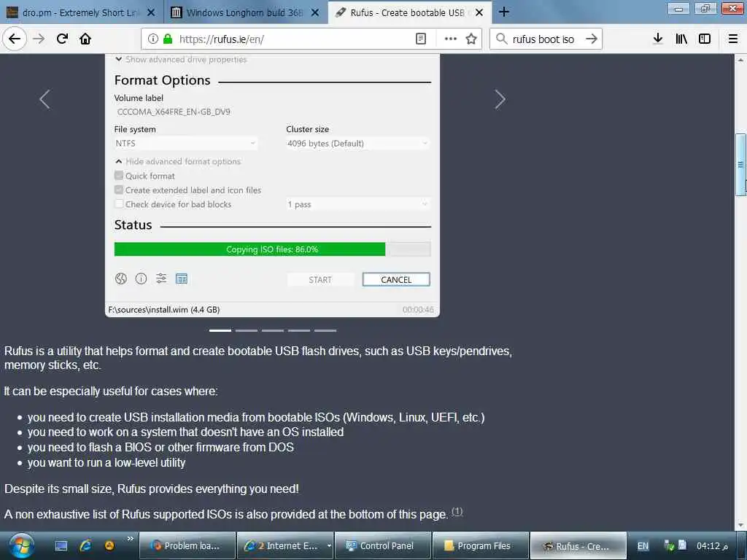
Task: Open Control Panel taskbar window
Action: [382, 545]
